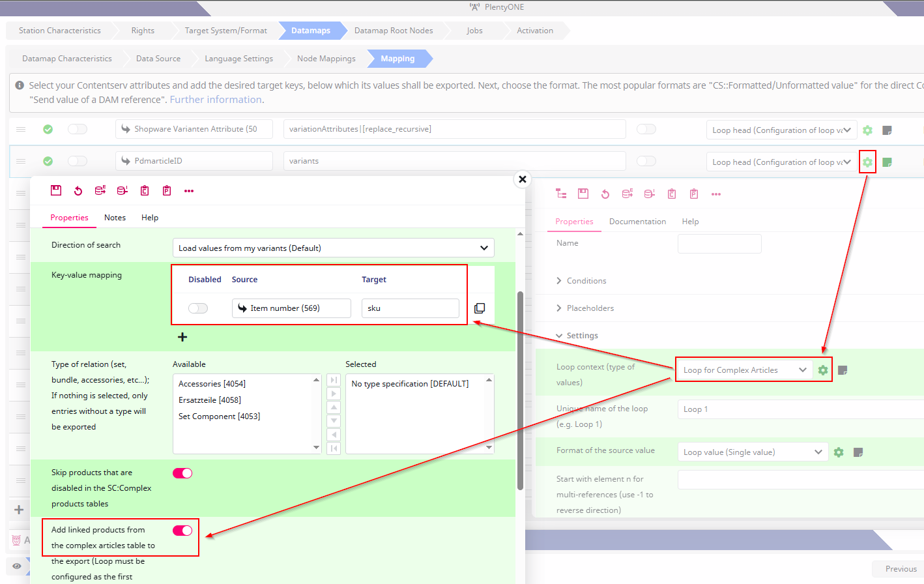Export settings with the database export icon
Image resolution: width=924 pixels, height=584 pixels.
tap(100, 190)
